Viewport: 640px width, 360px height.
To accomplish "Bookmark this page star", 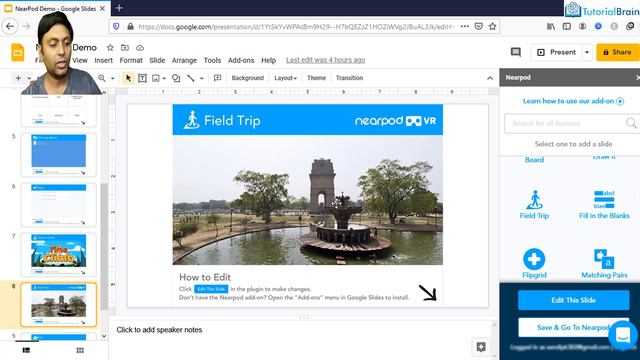I will (x=493, y=27).
